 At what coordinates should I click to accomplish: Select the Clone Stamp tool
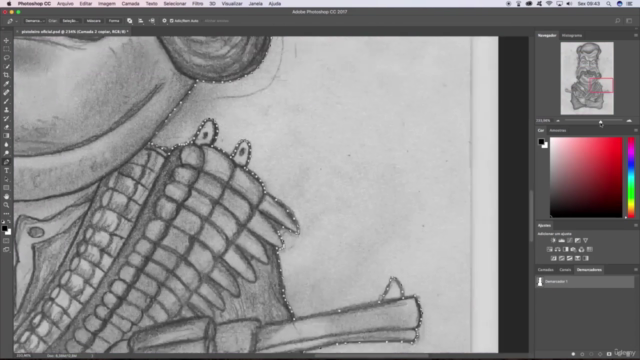[x=6, y=110]
